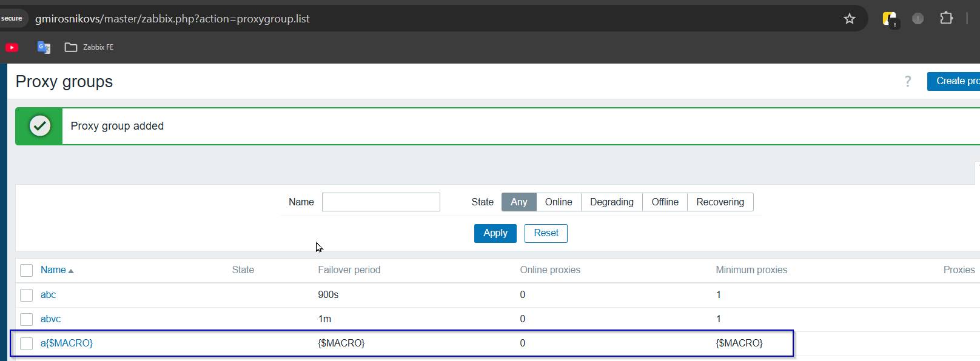The width and height of the screenshot is (980, 361).
Task: Filter State by Online
Action: coord(558,202)
